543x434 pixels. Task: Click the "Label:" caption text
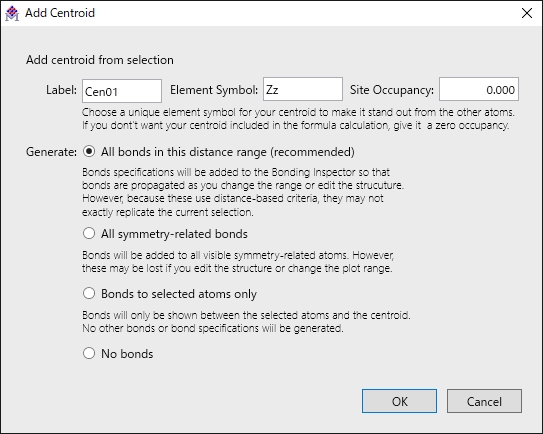[x=61, y=90]
